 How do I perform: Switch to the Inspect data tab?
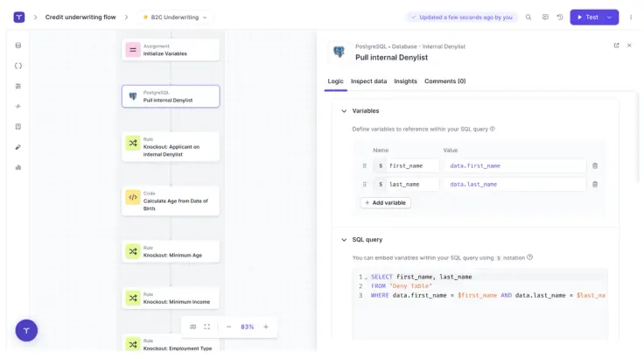point(369,81)
